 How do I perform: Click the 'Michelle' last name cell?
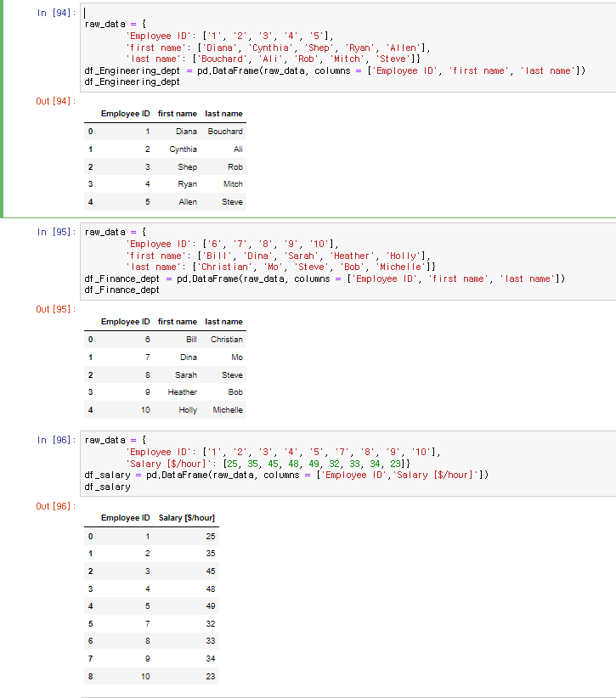coord(228,409)
